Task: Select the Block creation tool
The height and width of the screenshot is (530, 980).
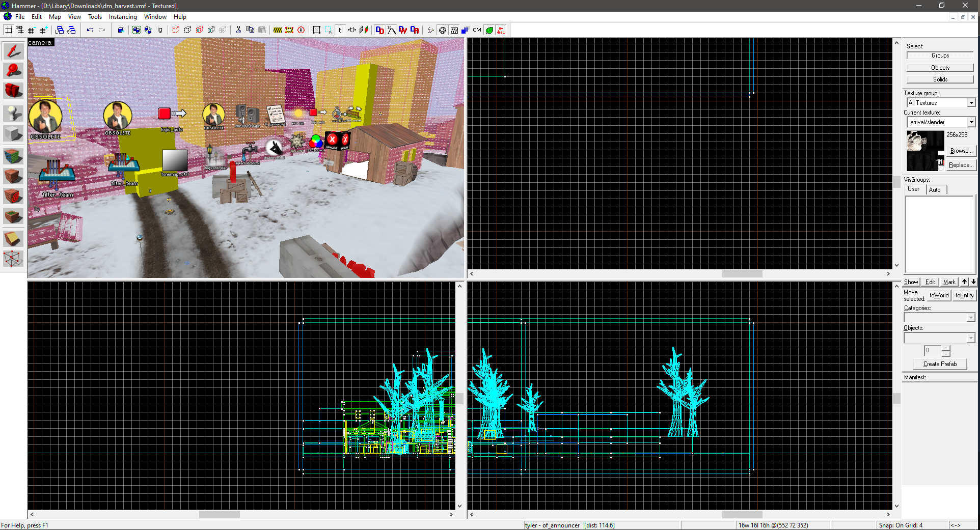Action: click(13, 133)
